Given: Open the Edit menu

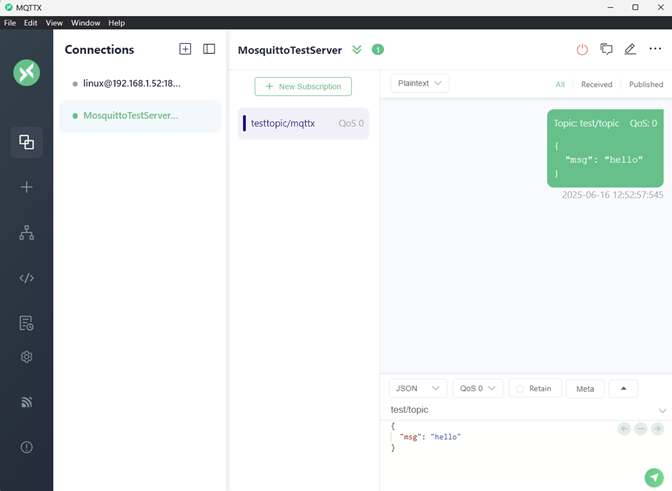Looking at the screenshot, I should click(31, 22).
